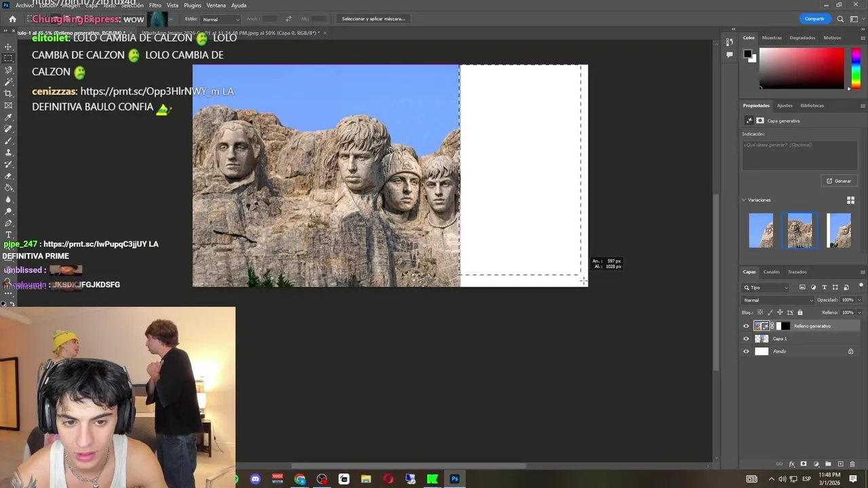The height and width of the screenshot is (488, 868).
Task: Open the Properties panel options menu
Action: (862, 106)
